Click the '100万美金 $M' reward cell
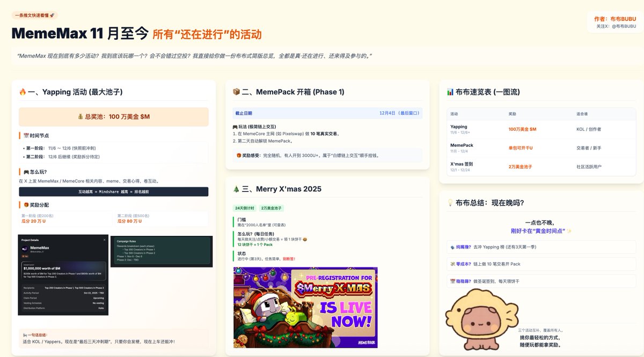The width and height of the screenshot is (644, 357). [x=522, y=129]
